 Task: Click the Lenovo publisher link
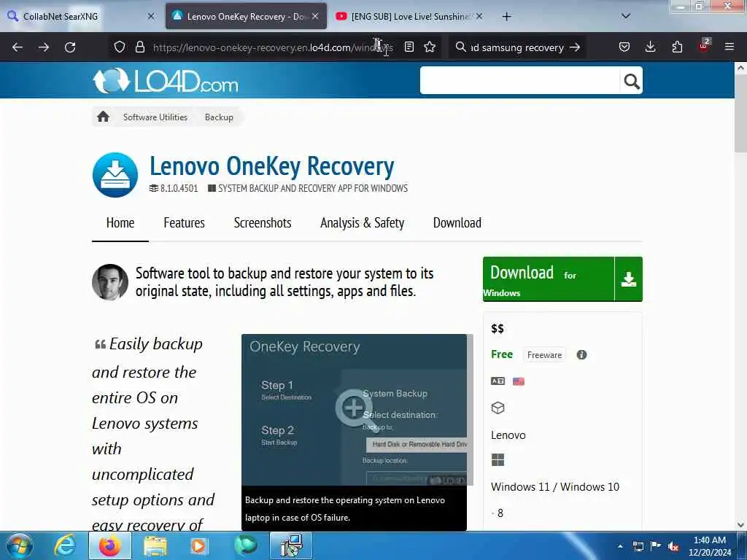tap(508, 435)
